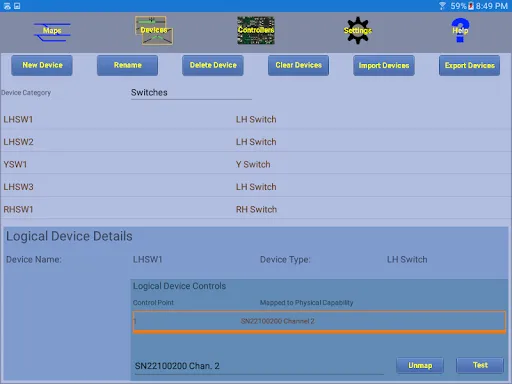Screen dimensions: 512x384
Task: Tap the notification icon in status bar
Action: [7, 6]
